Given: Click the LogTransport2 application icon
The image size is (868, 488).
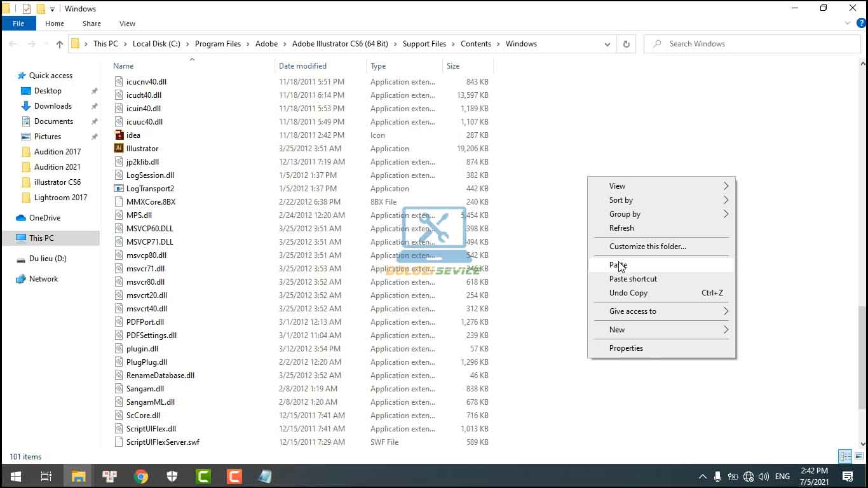Looking at the screenshot, I should 119,189.
